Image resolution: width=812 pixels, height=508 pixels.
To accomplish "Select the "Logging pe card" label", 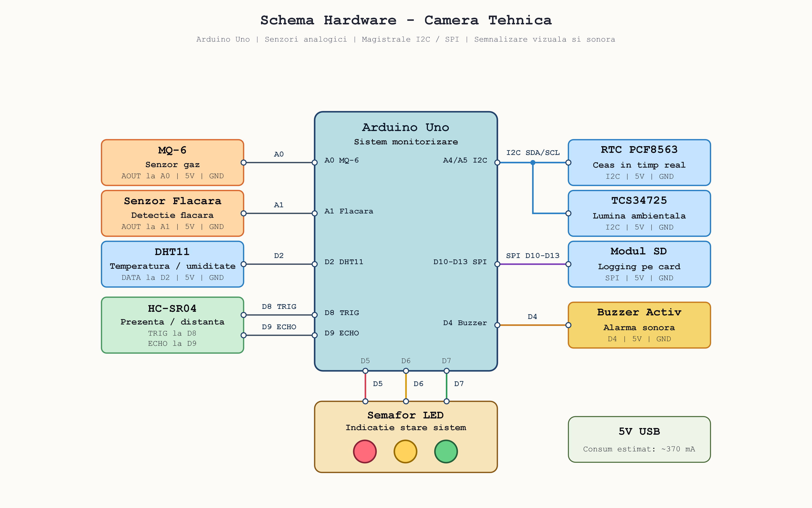I will point(639,267).
